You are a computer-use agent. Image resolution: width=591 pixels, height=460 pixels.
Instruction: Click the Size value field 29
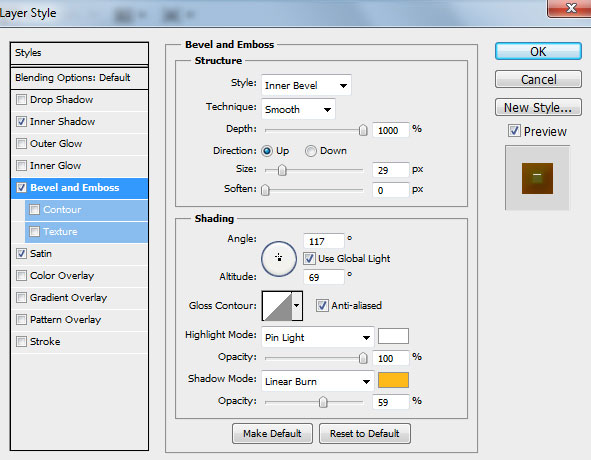pos(390,170)
